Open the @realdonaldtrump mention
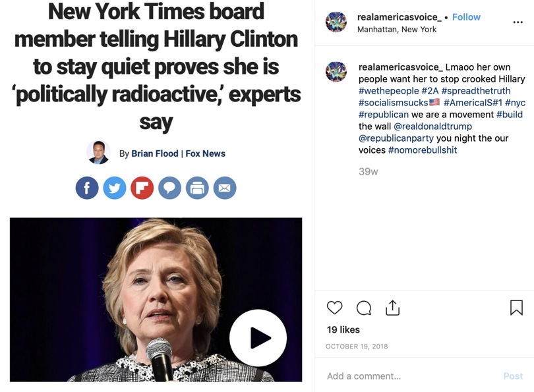This screenshot has width=534, height=392. tap(433, 126)
